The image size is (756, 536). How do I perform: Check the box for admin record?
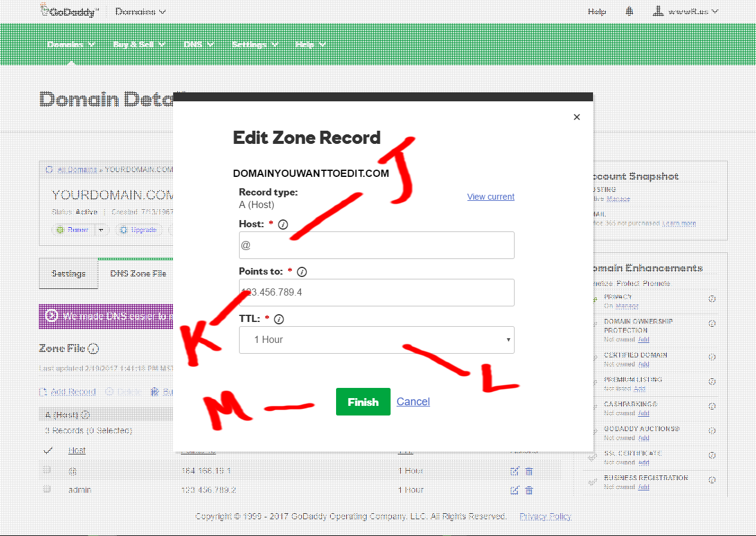point(47,489)
